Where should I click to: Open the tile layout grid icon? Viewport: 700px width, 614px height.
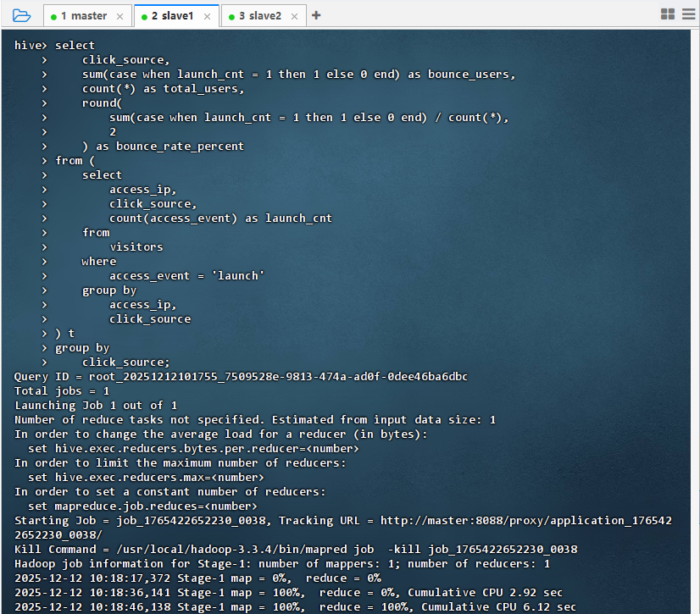click(668, 14)
